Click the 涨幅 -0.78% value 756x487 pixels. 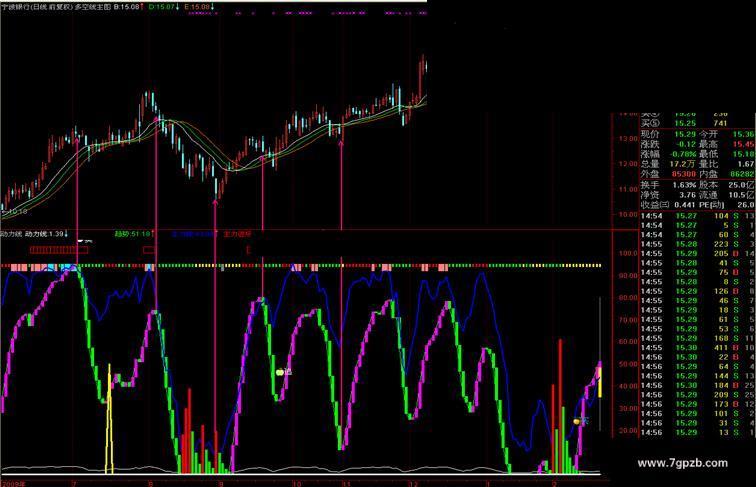[x=683, y=154]
